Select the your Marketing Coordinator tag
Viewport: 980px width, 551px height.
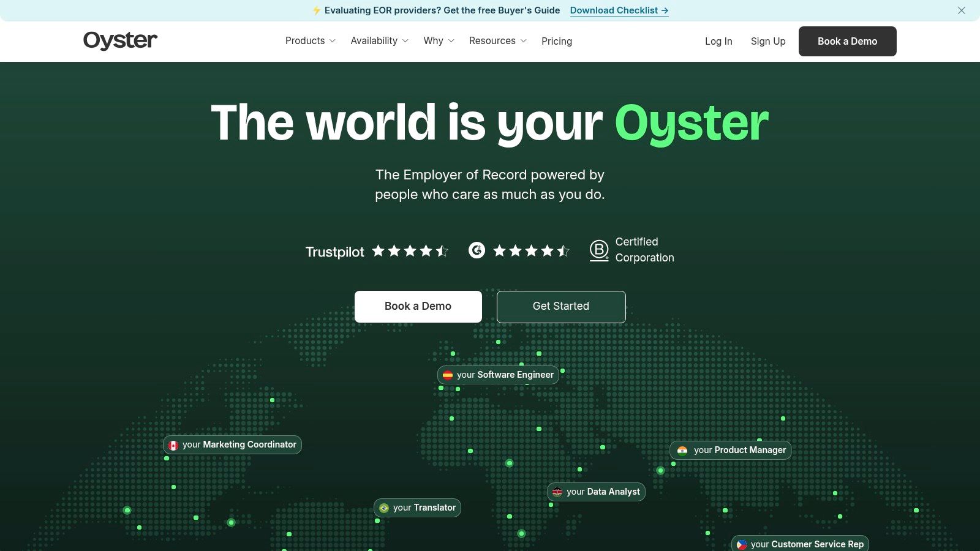point(232,444)
